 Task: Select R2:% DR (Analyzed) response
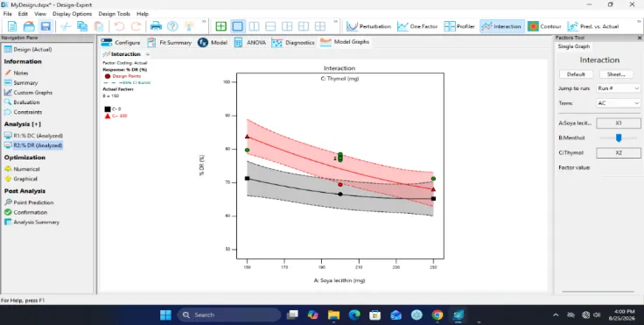[33, 145]
